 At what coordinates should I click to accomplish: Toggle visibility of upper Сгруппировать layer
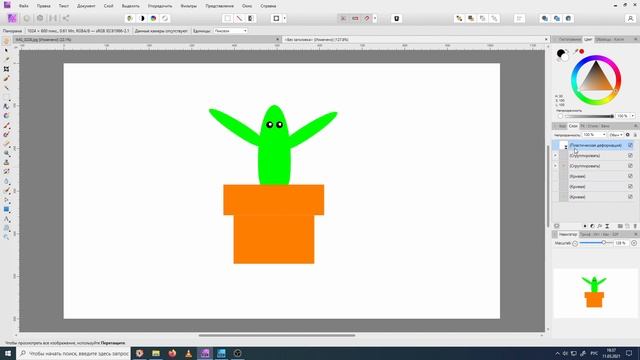(x=630, y=156)
